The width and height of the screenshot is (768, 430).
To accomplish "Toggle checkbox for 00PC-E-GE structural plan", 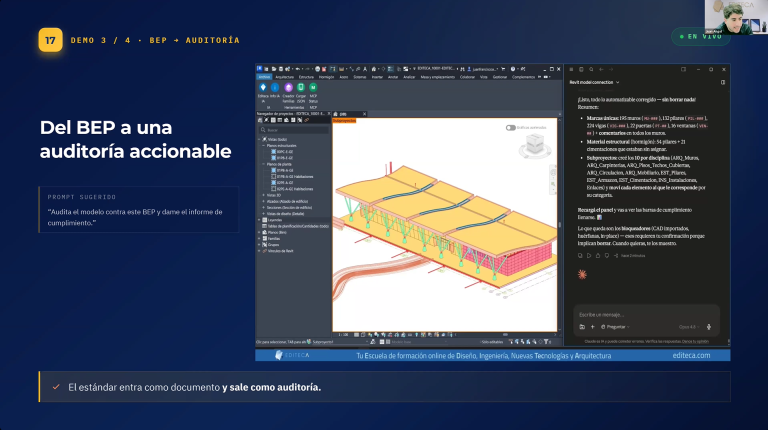I will pyautogui.click(x=273, y=152).
